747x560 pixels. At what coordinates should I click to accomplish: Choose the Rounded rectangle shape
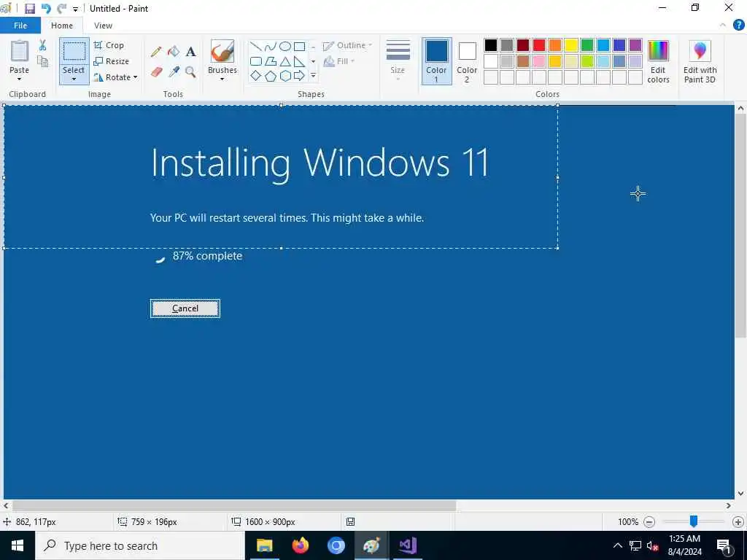(x=256, y=61)
